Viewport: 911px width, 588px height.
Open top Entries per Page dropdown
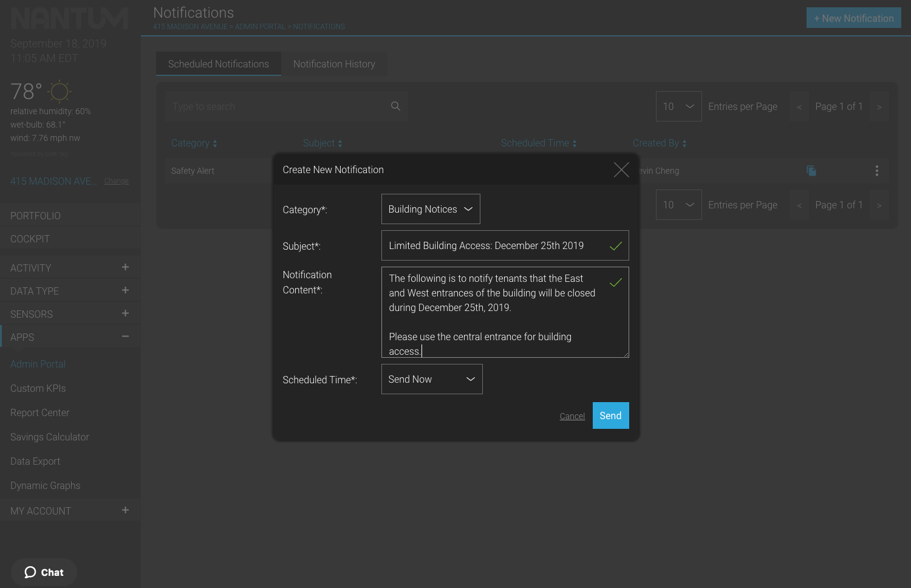click(x=679, y=106)
